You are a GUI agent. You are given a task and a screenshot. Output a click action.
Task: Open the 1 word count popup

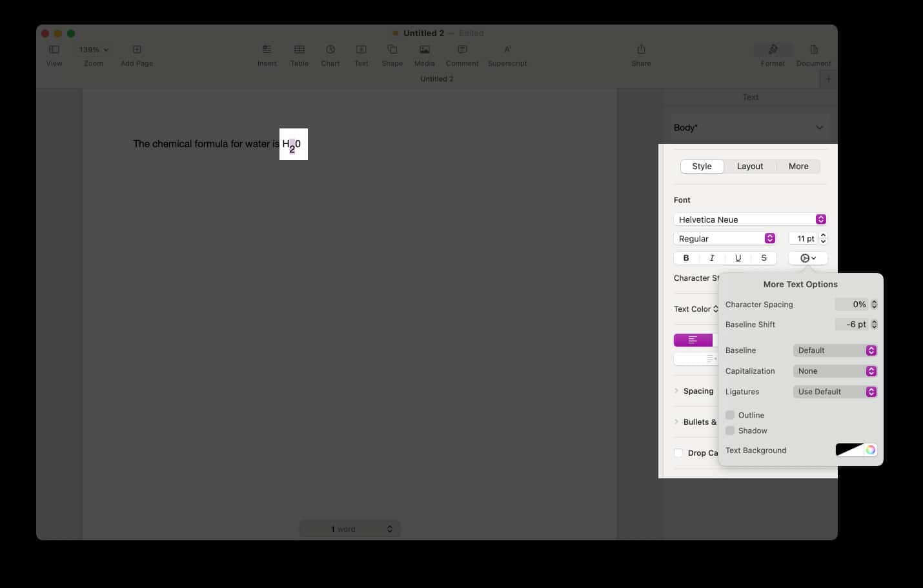[350, 529]
